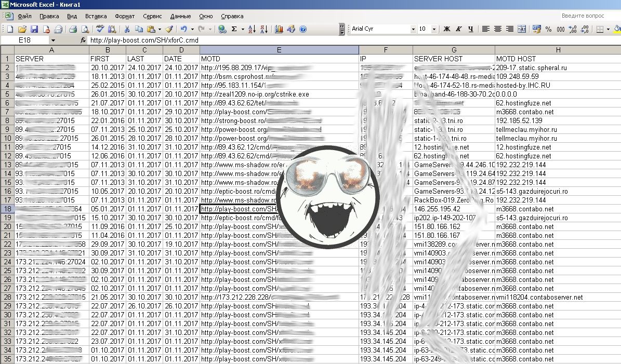The height and width of the screenshot is (364, 621).
Task: Click the fill color bucket
Action: (617, 29)
